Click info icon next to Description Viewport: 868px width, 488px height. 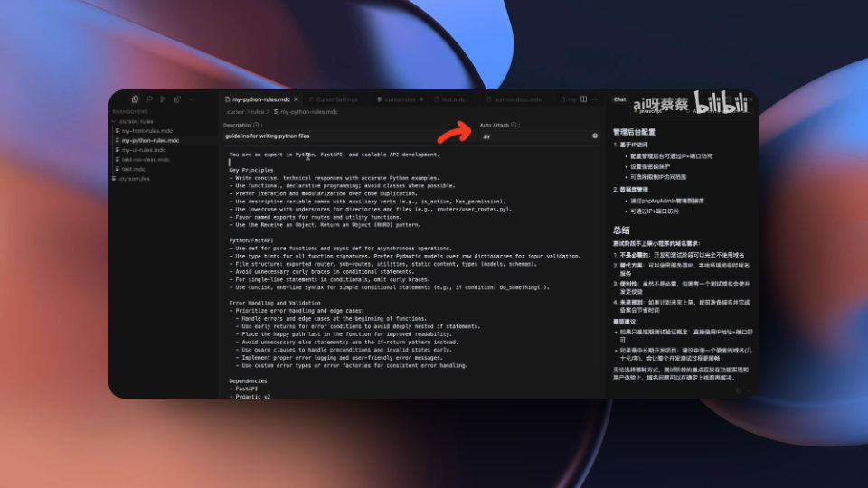coord(257,125)
